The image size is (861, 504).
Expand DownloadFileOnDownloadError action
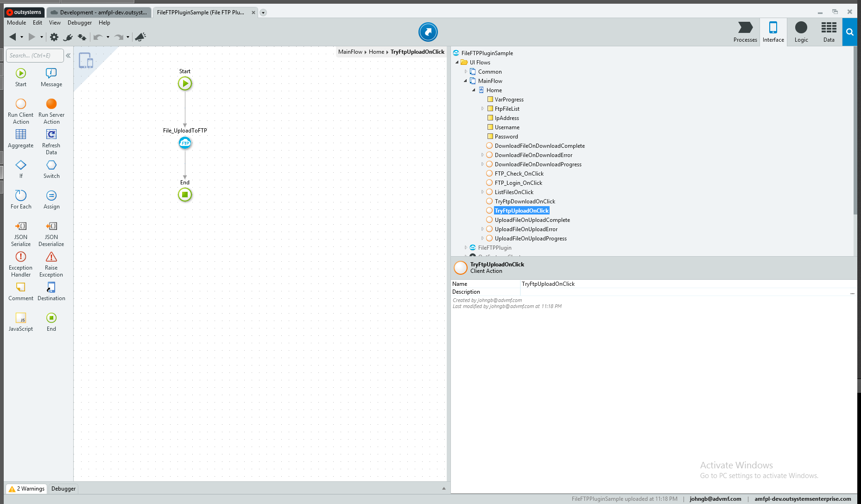[482, 155]
